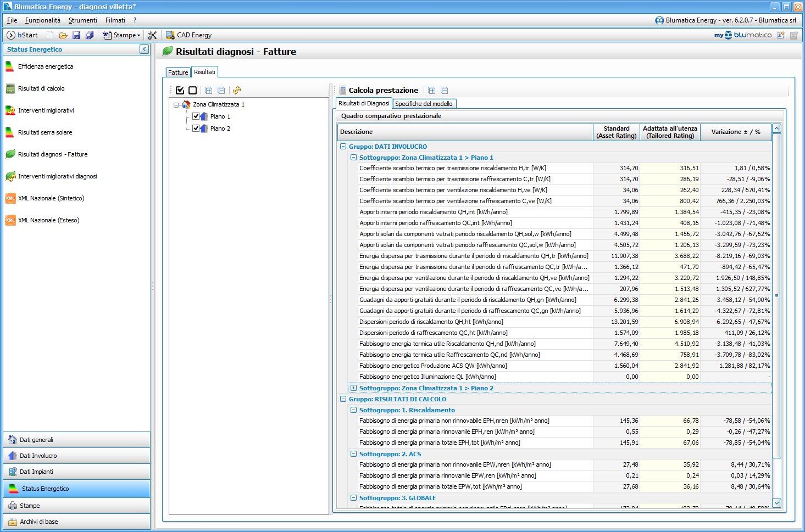Switch to Specifiche del modello tab

424,104
